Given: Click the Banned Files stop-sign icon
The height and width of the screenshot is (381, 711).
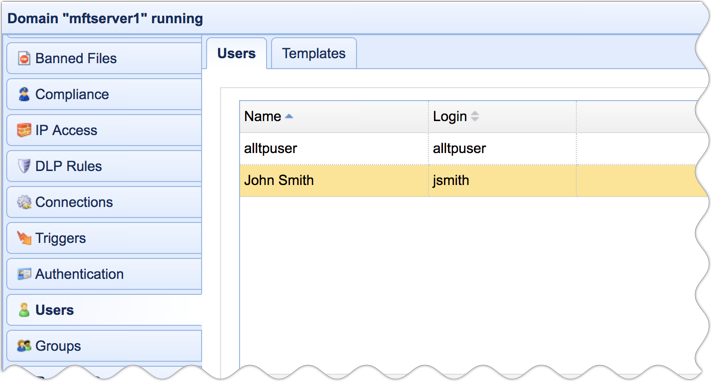Looking at the screenshot, I should click(x=24, y=59).
